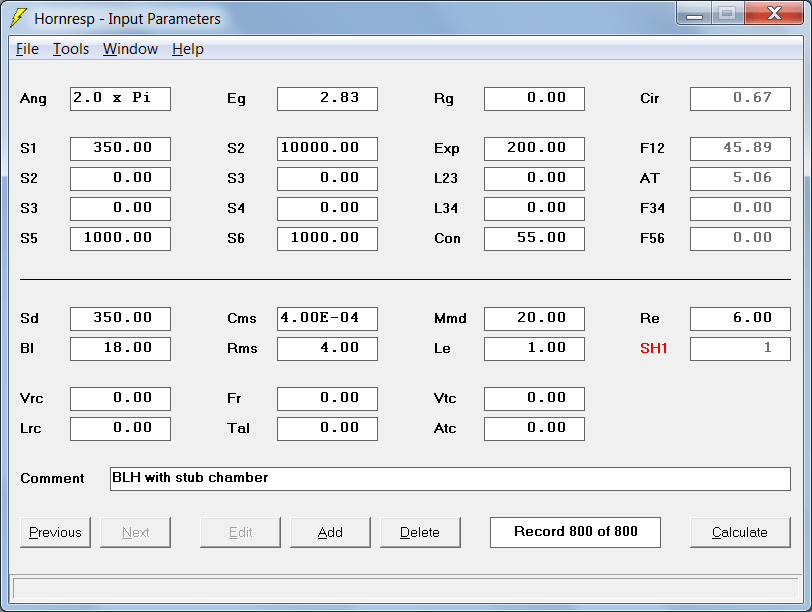Click the Edit button

pyautogui.click(x=240, y=532)
